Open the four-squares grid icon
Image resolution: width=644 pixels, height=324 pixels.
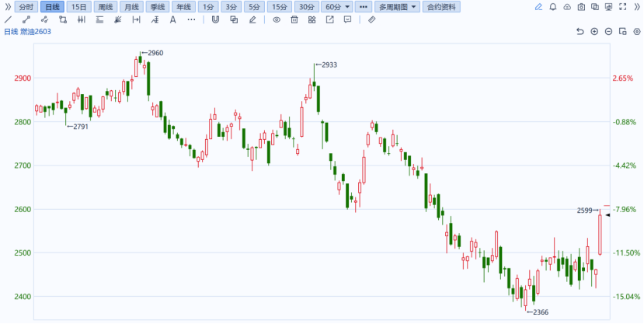[312, 19]
